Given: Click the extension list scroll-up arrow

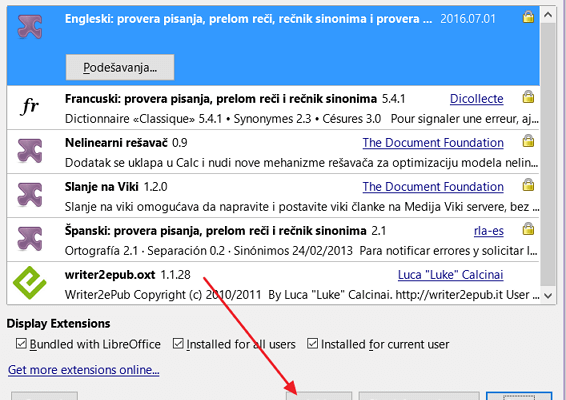Looking at the screenshot, I should (x=548, y=15).
